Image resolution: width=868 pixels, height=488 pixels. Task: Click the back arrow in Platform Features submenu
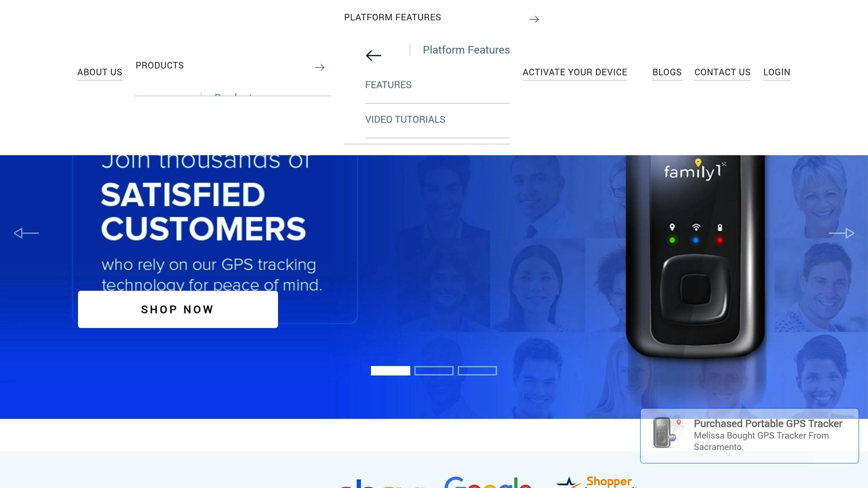[373, 55]
